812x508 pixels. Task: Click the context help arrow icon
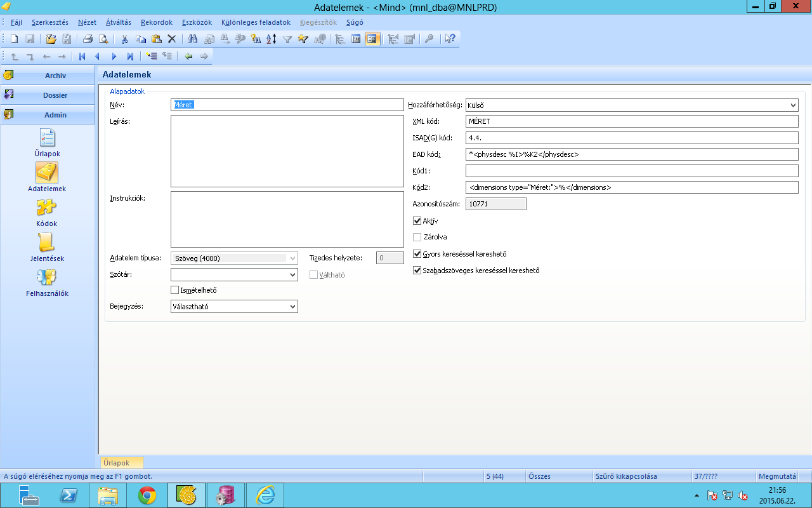pyautogui.click(x=450, y=39)
